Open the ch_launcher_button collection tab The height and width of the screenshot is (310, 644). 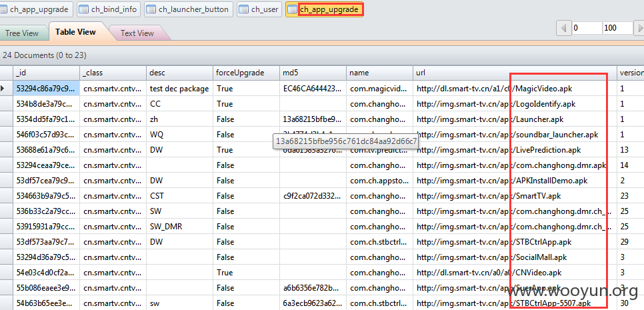pos(189,9)
